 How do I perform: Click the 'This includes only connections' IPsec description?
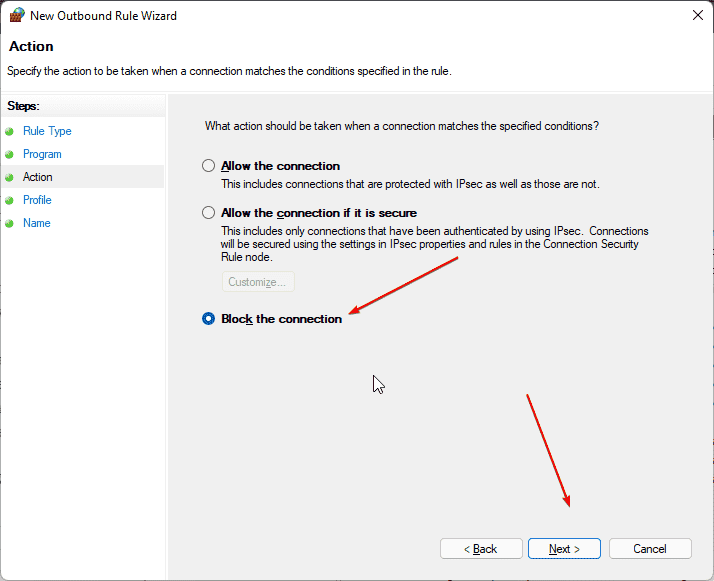point(435,244)
